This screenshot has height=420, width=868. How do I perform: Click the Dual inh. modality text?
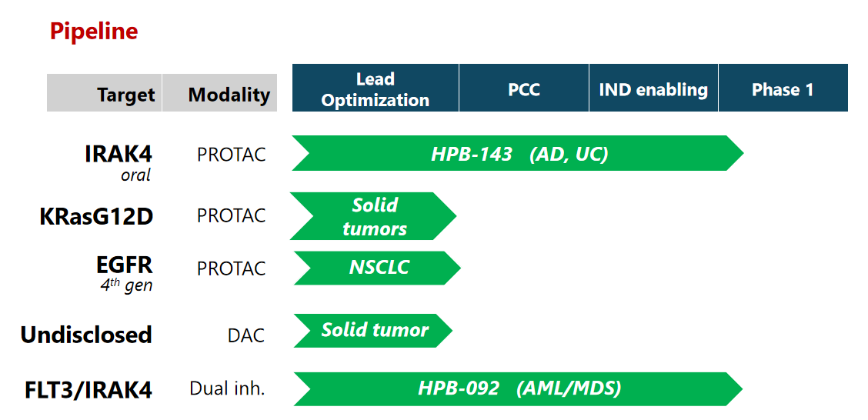point(228,388)
